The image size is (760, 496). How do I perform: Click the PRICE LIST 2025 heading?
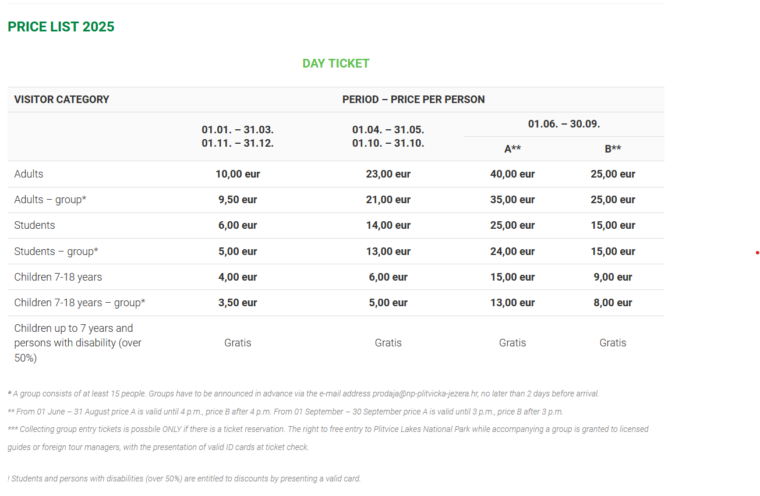point(61,27)
